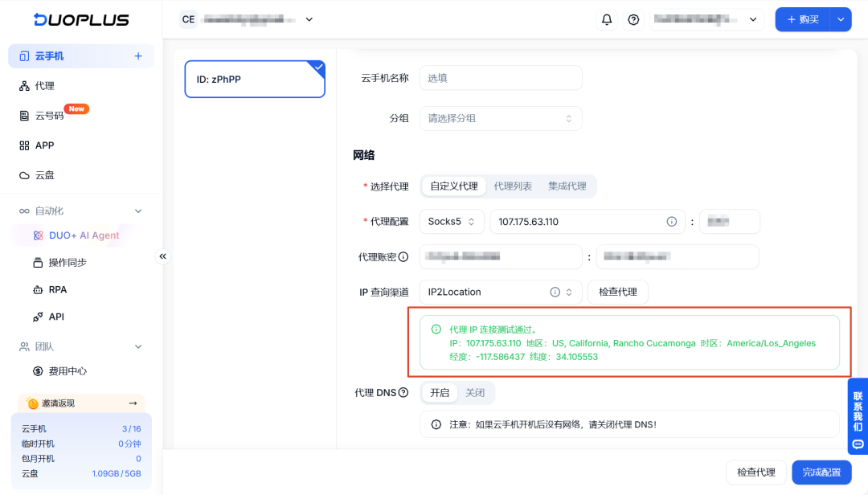Select the ID: zPhPP phone card
The height and width of the screenshot is (495, 868).
(255, 80)
